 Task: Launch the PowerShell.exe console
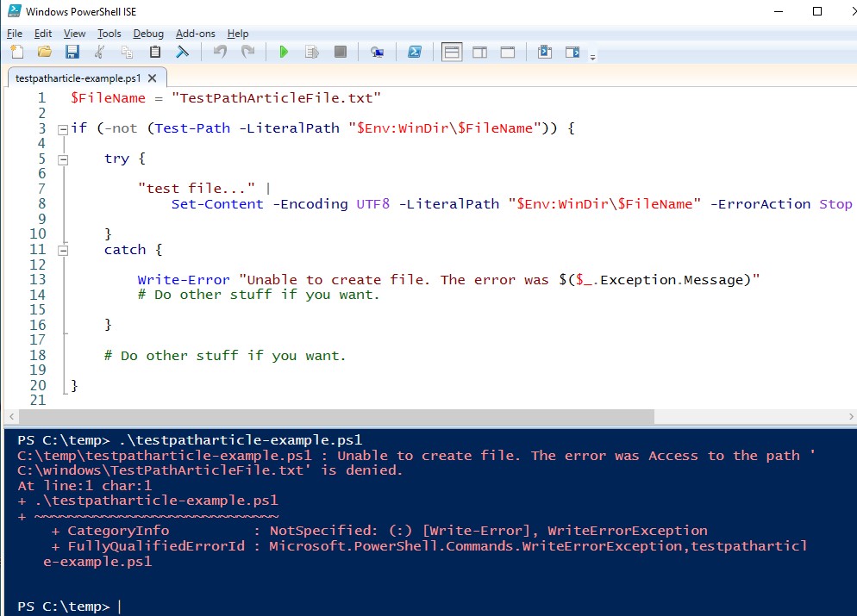[415, 52]
